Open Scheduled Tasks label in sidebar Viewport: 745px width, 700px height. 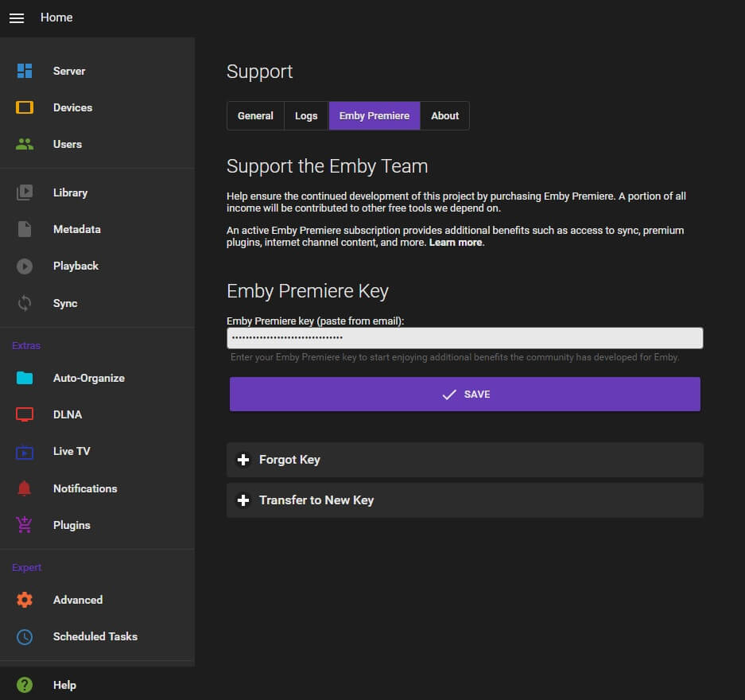click(95, 636)
